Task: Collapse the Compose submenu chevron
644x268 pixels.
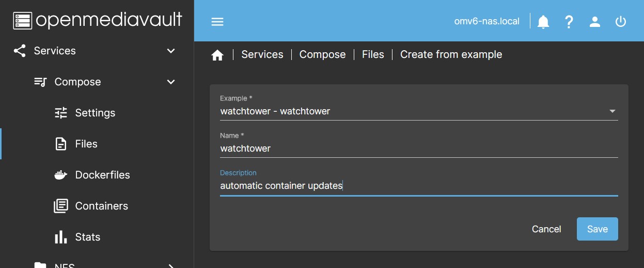Action: click(171, 82)
